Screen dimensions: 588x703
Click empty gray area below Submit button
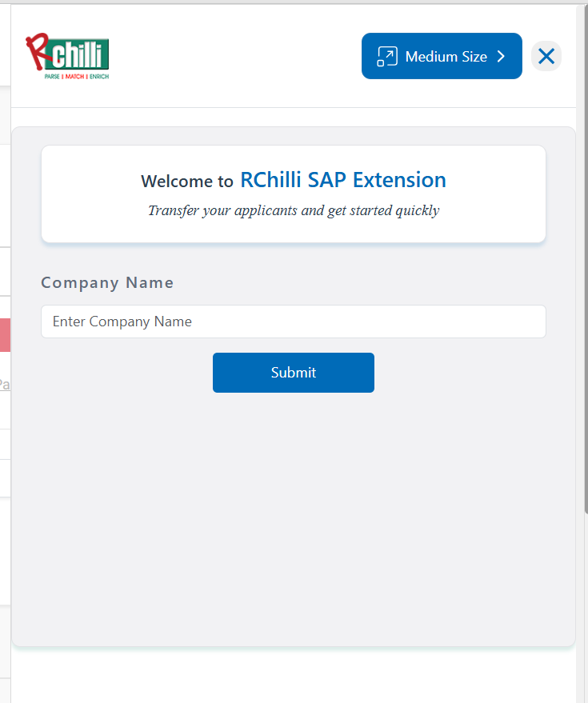point(293,512)
